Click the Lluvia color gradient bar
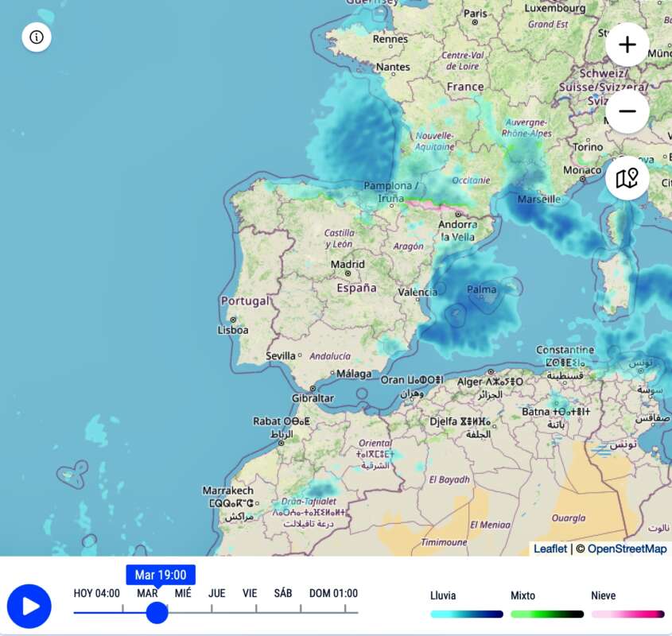The height and width of the screenshot is (636, 672). pyautogui.click(x=467, y=614)
